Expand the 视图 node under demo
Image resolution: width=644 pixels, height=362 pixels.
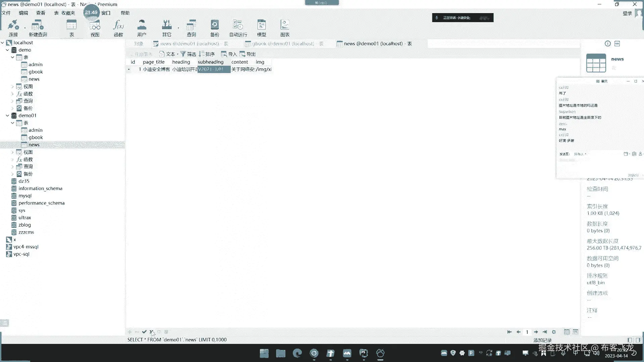13,86
